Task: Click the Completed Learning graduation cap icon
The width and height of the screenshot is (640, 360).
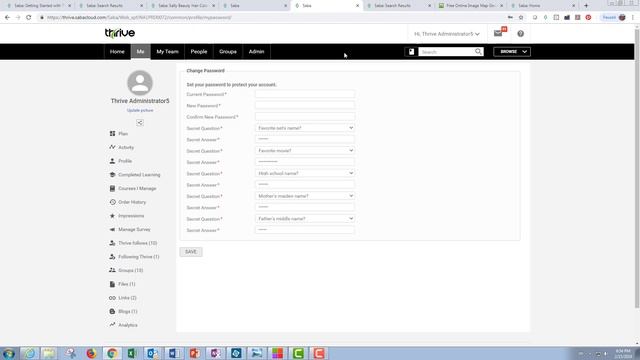Action: click(x=112, y=175)
